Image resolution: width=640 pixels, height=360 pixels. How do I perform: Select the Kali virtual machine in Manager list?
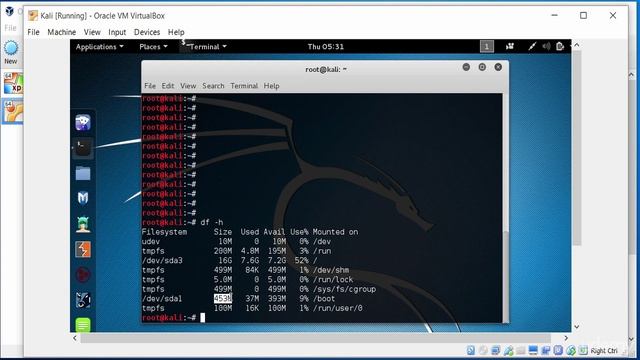[13, 111]
